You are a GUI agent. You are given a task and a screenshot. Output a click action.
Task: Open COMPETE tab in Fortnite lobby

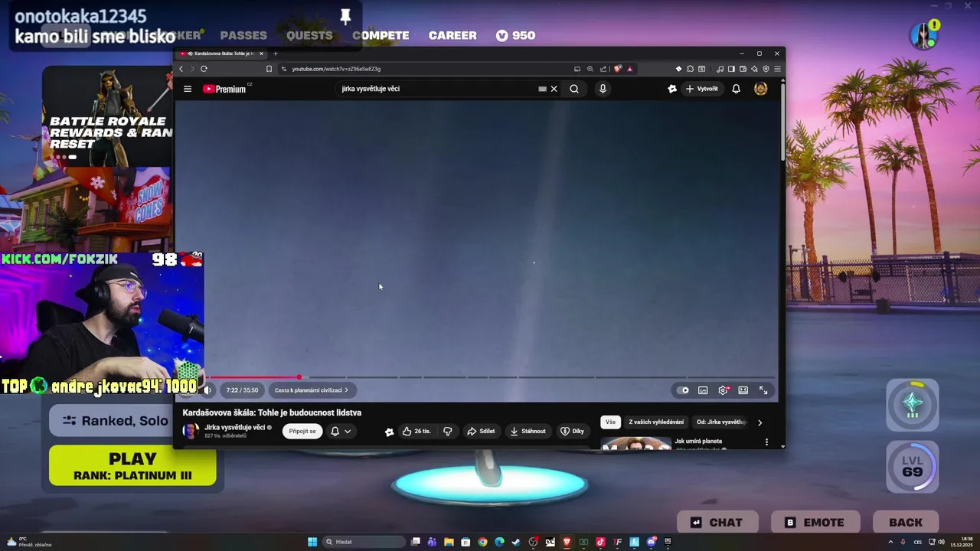[x=381, y=35]
